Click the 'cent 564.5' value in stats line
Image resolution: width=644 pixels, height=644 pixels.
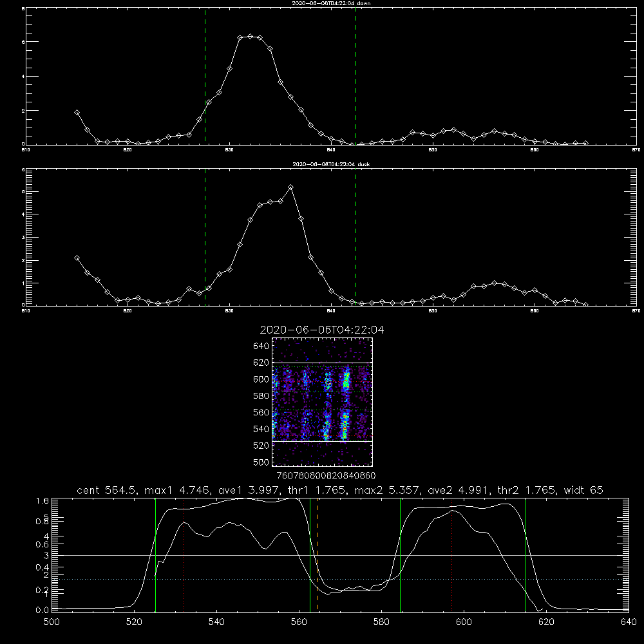(x=107, y=490)
